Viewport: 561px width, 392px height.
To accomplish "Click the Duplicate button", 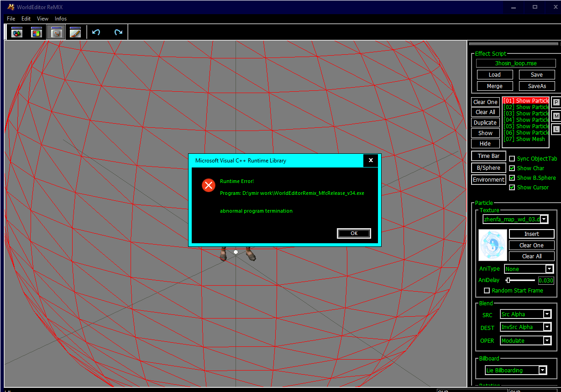I will coord(485,123).
